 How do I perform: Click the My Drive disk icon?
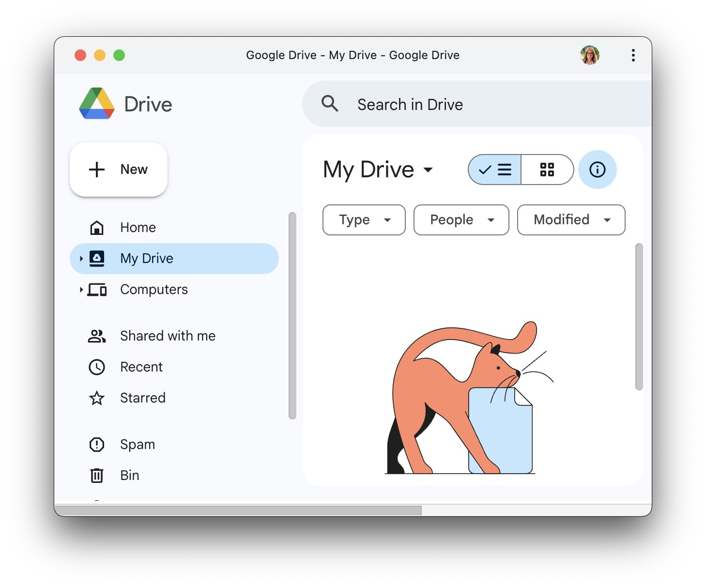pyautogui.click(x=97, y=259)
